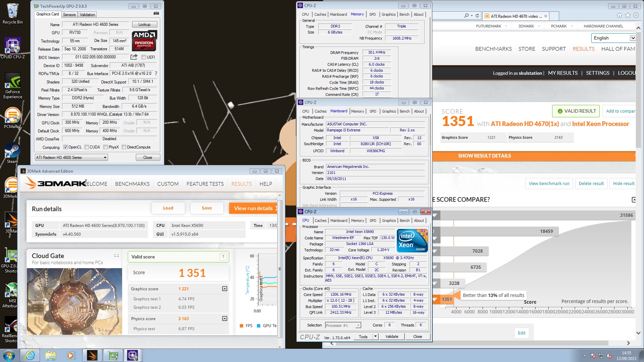Open Processor #1 selection dropdown
Image resolution: width=644 pixels, height=362 pixels.
click(343, 325)
